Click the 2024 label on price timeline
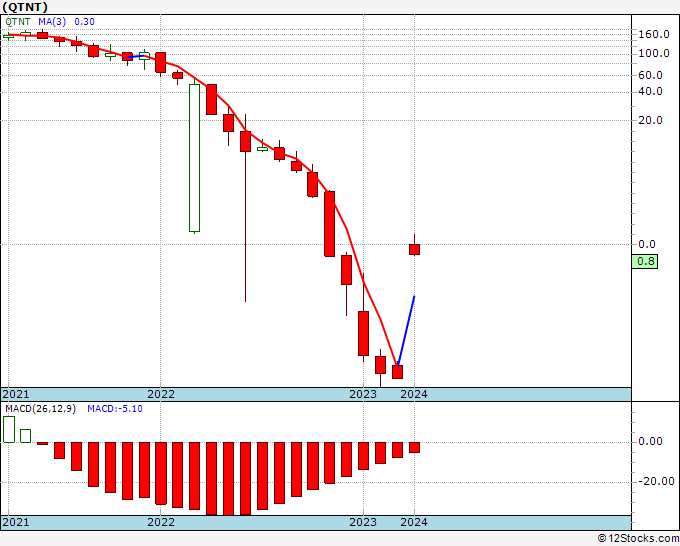This screenshot has height=546, width=680. [414, 394]
